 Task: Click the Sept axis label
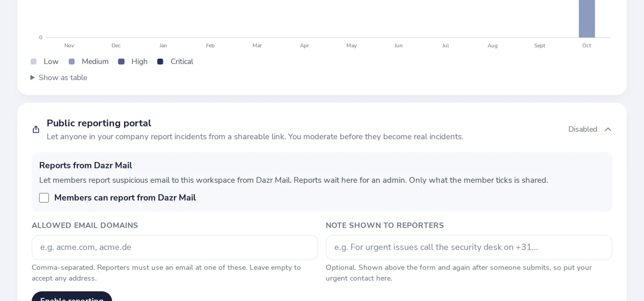tap(539, 46)
